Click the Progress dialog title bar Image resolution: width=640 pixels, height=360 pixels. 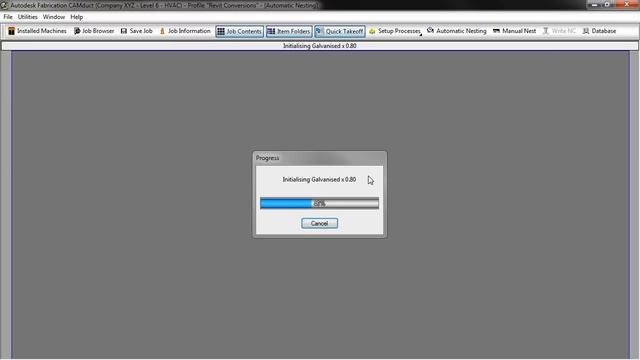point(319,158)
